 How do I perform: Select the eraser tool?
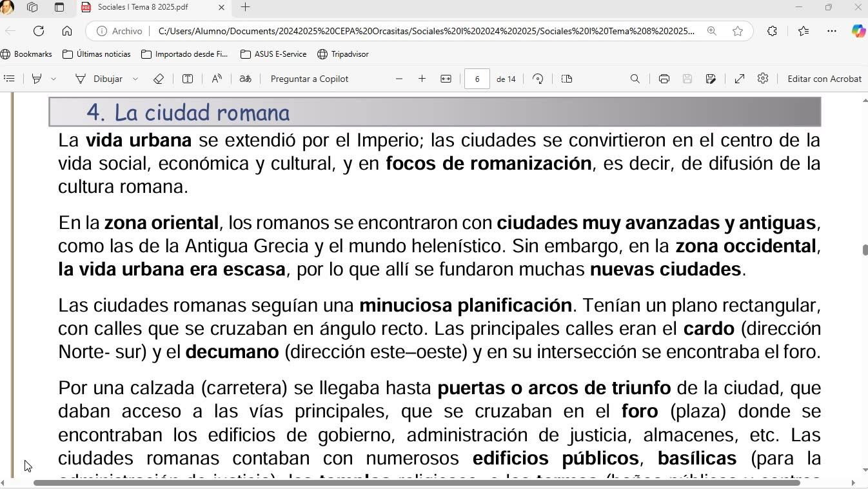pyautogui.click(x=159, y=79)
